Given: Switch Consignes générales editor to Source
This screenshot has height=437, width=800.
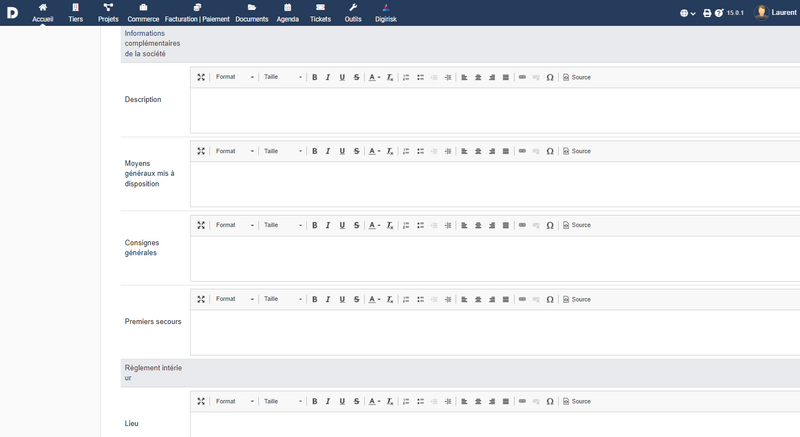Looking at the screenshot, I should (577, 225).
